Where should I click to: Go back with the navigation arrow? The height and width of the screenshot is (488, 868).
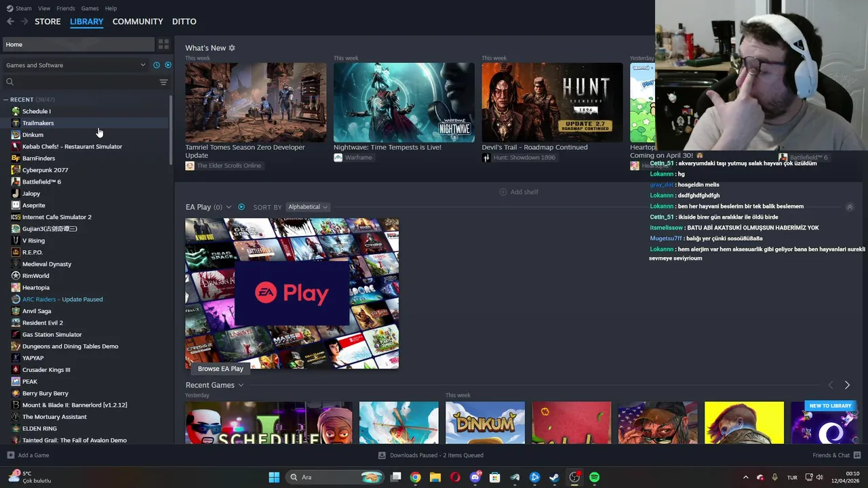(10, 22)
